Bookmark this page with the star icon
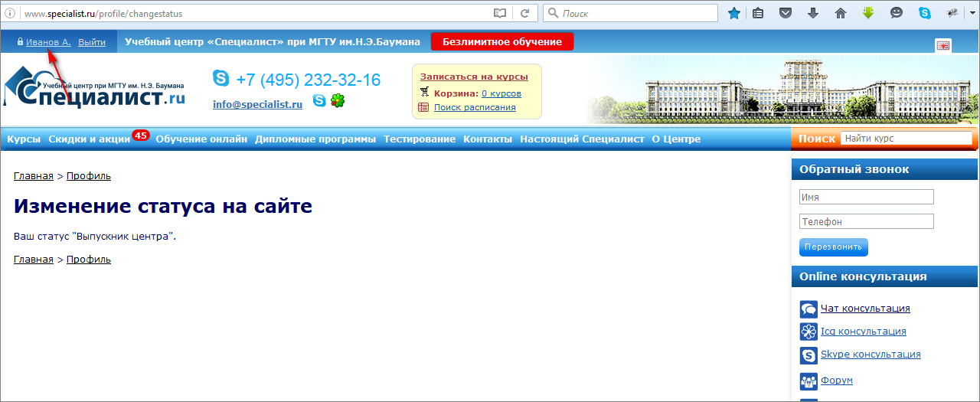The image size is (980, 402). (x=734, y=13)
